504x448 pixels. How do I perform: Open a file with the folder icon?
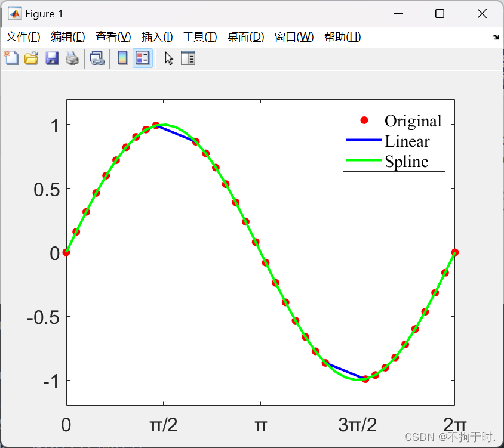[32, 58]
